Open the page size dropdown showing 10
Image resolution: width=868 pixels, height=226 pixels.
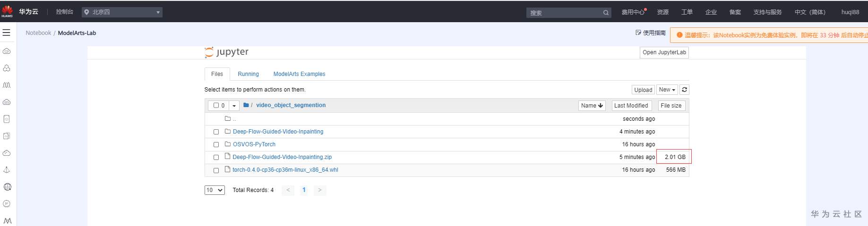(x=215, y=190)
